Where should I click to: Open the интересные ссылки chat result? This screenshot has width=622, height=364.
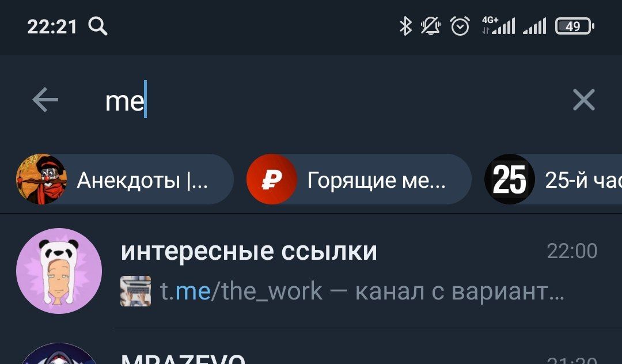(311, 271)
